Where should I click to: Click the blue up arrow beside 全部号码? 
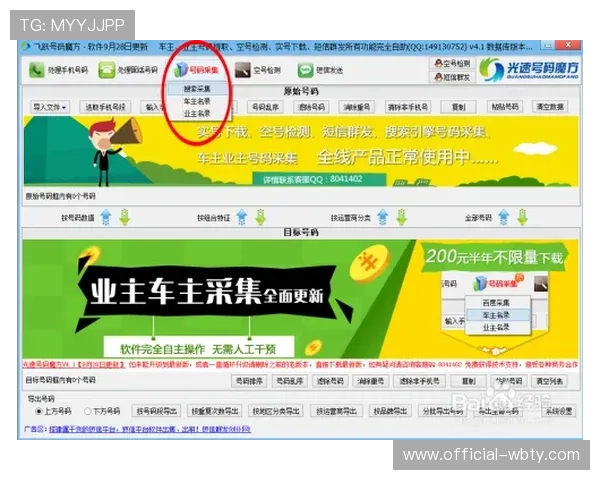[x=504, y=217]
